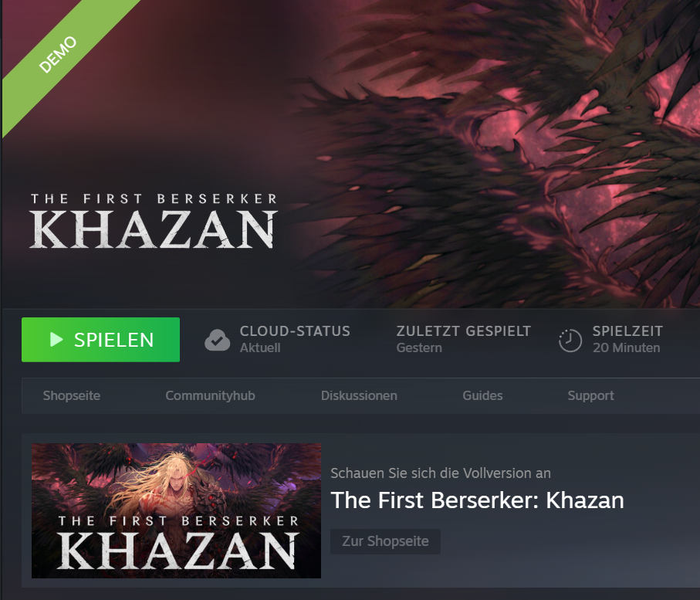Image resolution: width=700 pixels, height=600 pixels.
Task: Switch to Diskussionen tab
Action: tap(359, 395)
